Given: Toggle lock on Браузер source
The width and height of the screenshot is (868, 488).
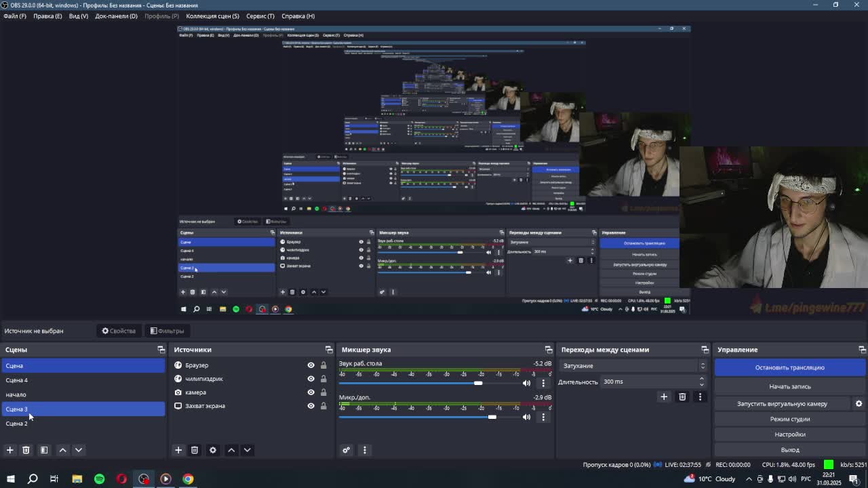Looking at the screenshot, I should [x=323, y=365].
